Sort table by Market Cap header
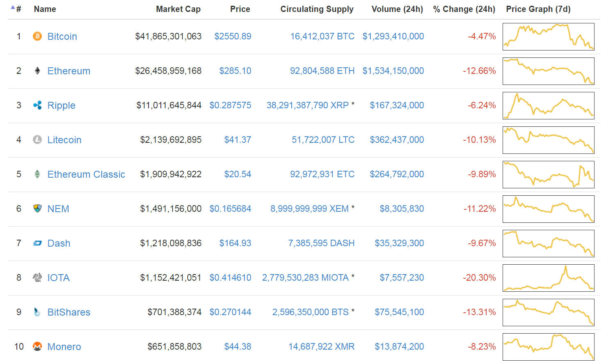Image resolution: width=606 pixels, height=364 pixels. point(178,9)
